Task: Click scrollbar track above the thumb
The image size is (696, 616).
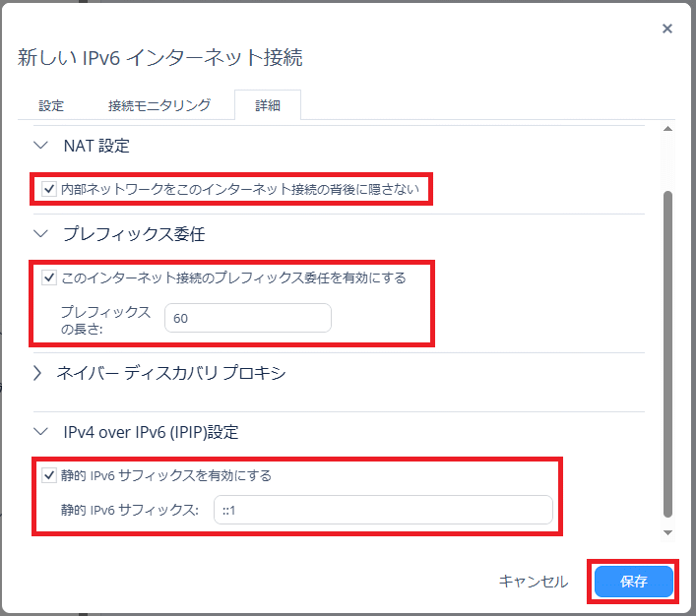Action: tap(668, 162)
